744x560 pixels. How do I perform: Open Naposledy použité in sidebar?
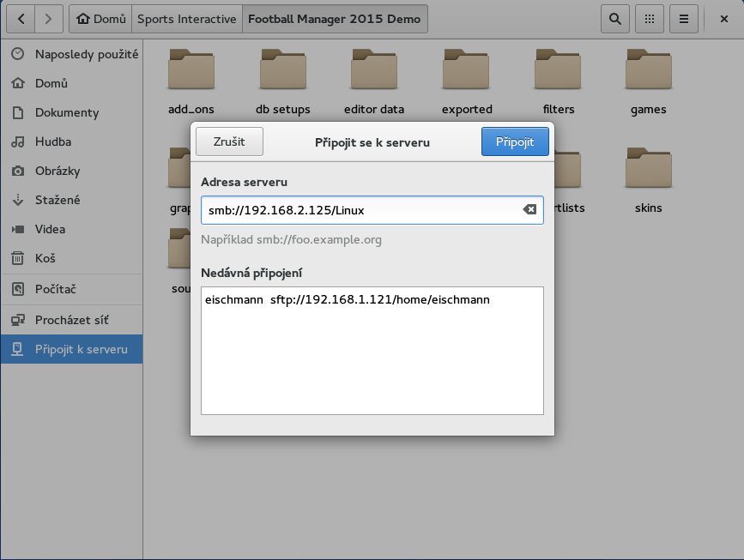click(86, 54)
